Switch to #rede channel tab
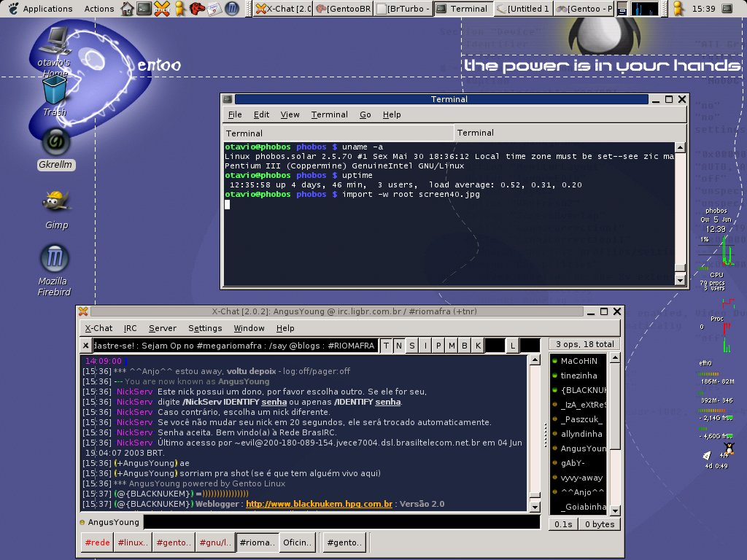This screenshot has height=560, width=747. click(x=97, y=542)
